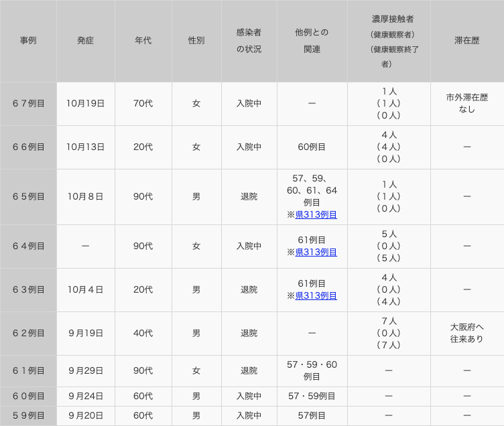
Task: Open the 県313例目 link in row 63例目
Action: tap(316, 295)
